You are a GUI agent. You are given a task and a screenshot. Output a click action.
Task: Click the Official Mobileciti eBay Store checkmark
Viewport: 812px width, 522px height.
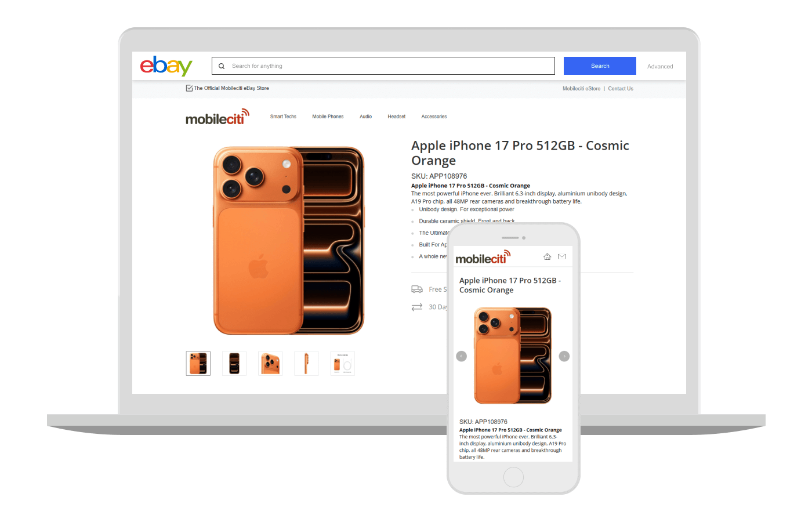[x=189, y=88]
